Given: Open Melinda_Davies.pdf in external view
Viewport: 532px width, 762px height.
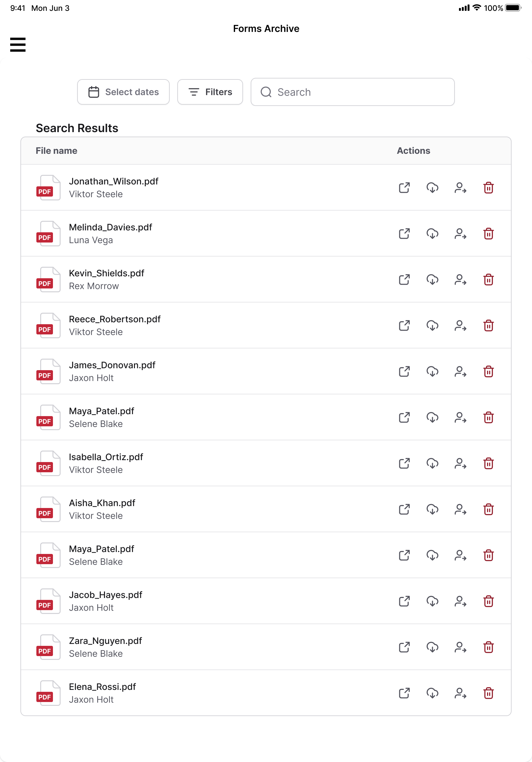Looking at the screenshot, I should (x=404, y=234).
